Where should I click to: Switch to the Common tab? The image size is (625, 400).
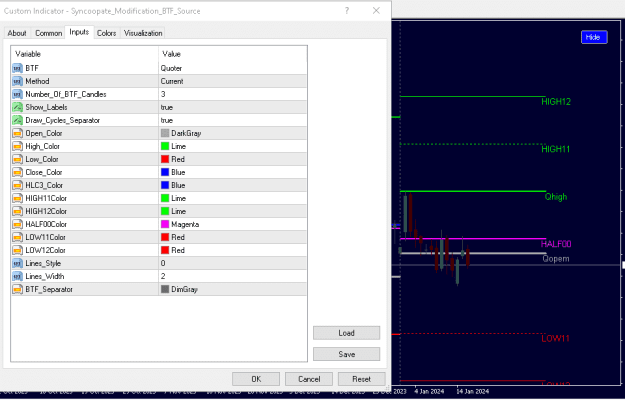point(48,33)
